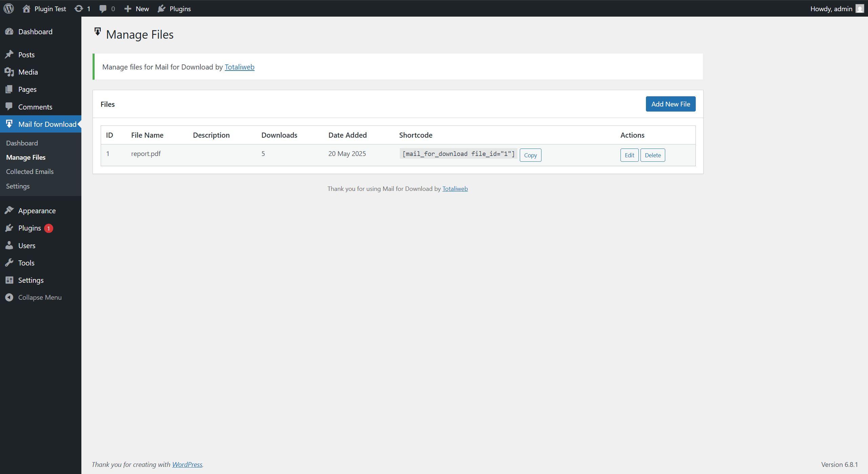868x474 pixels.
Task: Edit the report.pdf entry
Action: click(x=629, y=155)
